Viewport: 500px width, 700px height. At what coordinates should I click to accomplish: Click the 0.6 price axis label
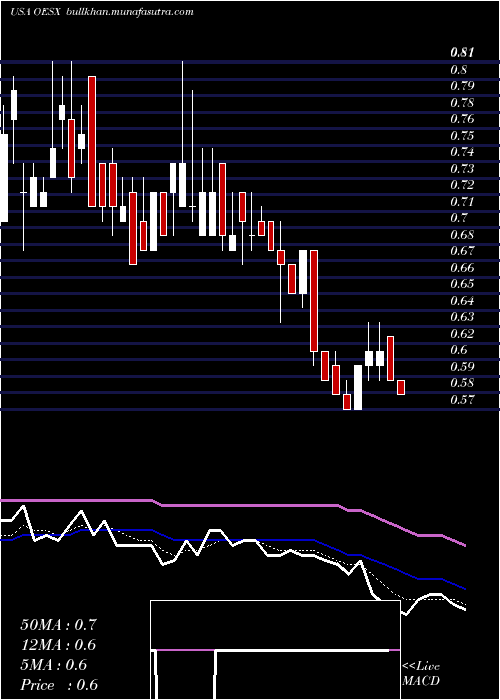[x=458, y=350]
